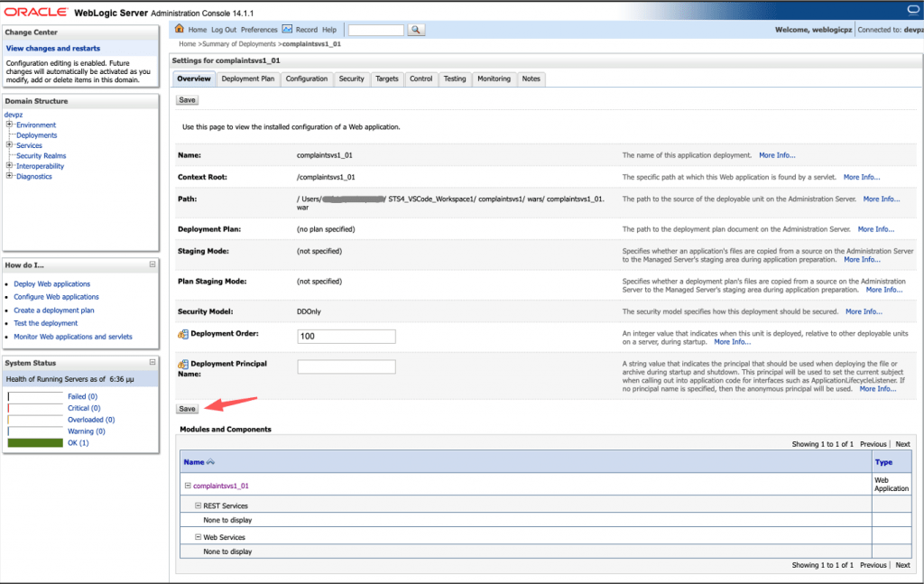
Task: Click the Home house icon in toolbar
Action: (180, 28)
